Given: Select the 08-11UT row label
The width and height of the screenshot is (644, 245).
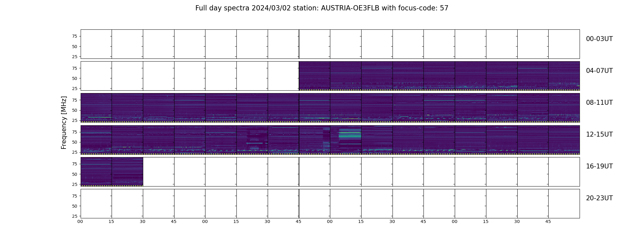Looking at the screenshot, I should point(599,103).
